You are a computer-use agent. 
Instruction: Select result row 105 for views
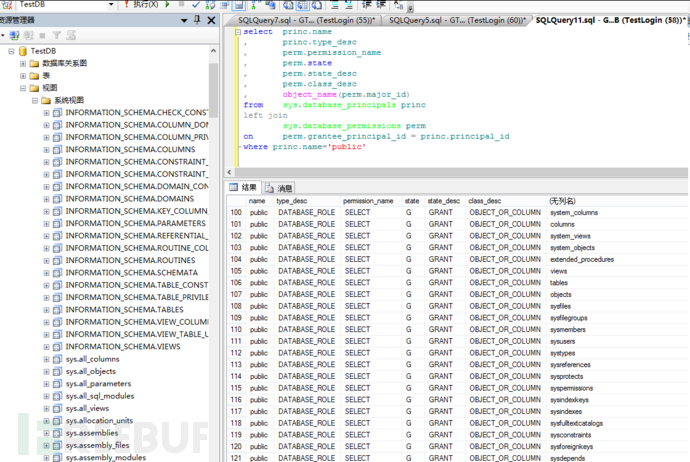236,271
